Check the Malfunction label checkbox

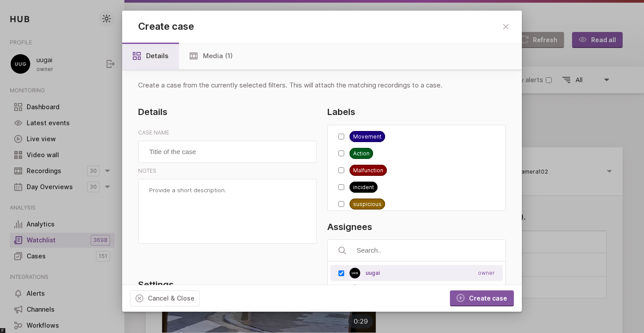pos(341,170)
